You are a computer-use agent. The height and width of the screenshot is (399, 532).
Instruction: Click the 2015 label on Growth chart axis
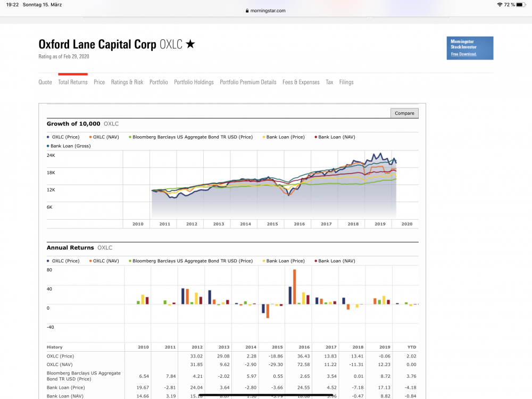[x=272, y=224]
